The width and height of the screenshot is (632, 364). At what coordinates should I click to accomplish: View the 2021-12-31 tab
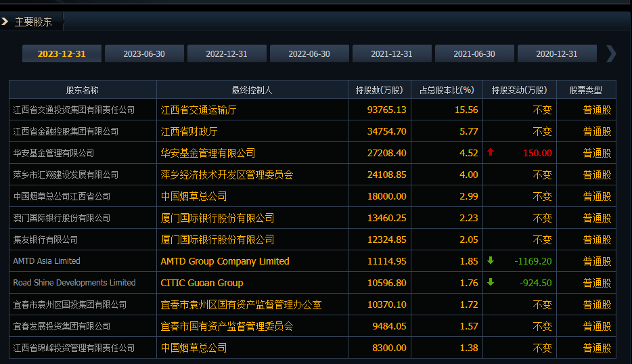[x=392, y=54]
